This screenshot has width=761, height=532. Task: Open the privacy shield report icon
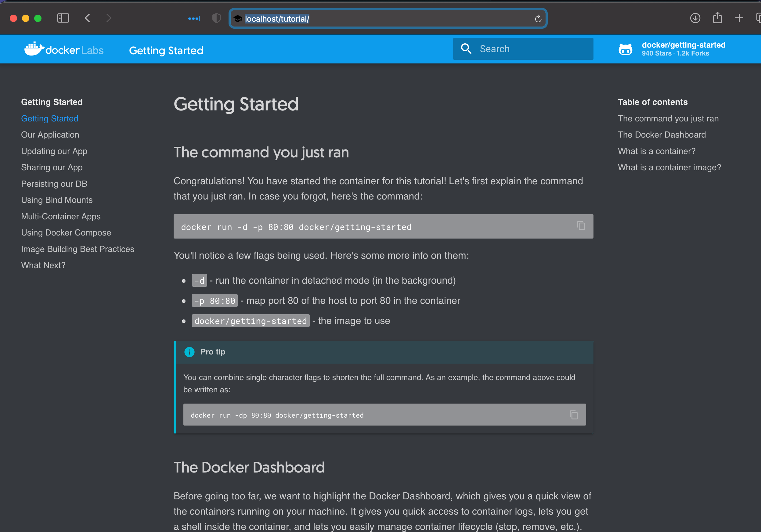click(x=216, y=18)
